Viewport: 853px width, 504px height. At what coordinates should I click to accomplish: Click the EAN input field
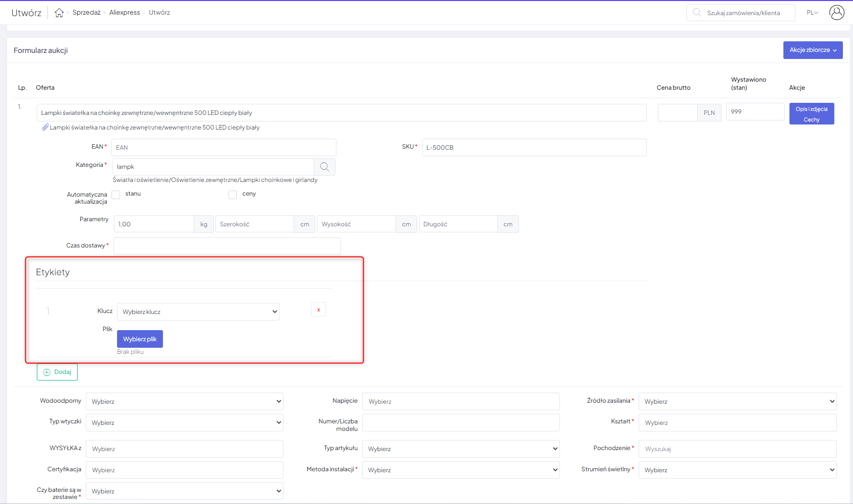[223, 148]
